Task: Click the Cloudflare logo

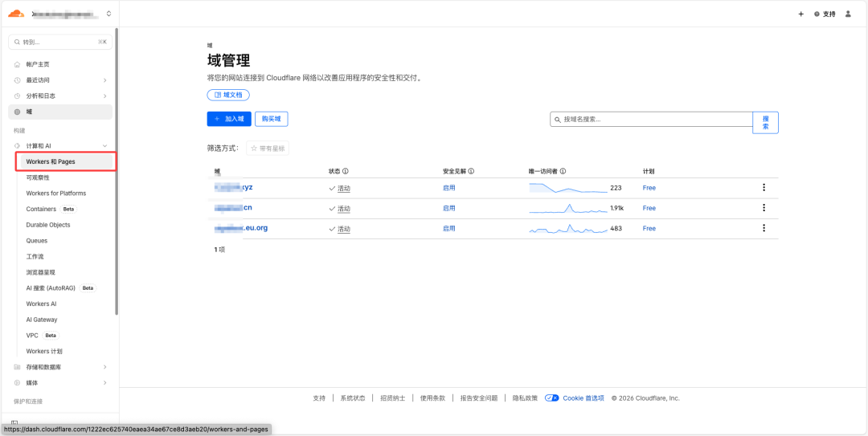Action: 17,14
